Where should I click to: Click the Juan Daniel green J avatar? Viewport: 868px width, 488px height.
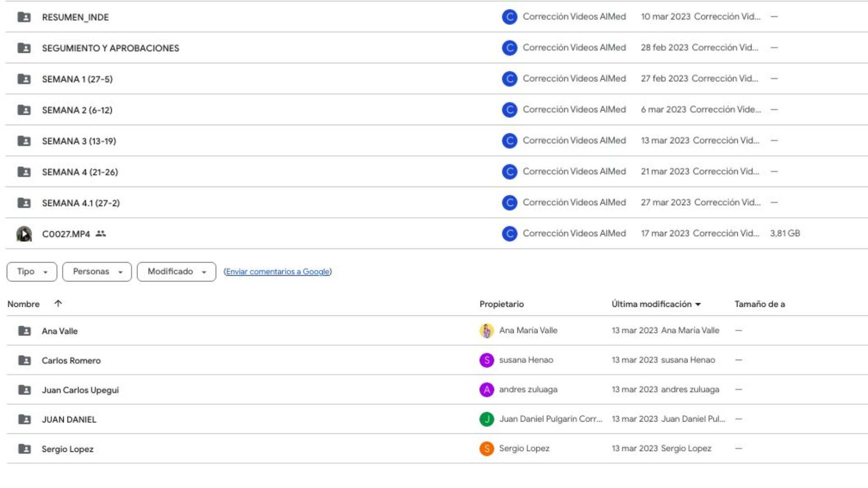coord(486,419)
